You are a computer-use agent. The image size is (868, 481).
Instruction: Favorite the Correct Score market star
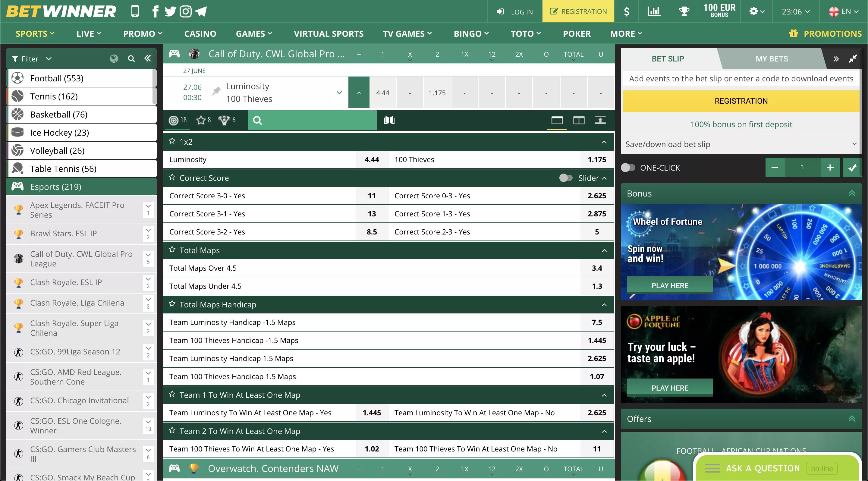172,177
